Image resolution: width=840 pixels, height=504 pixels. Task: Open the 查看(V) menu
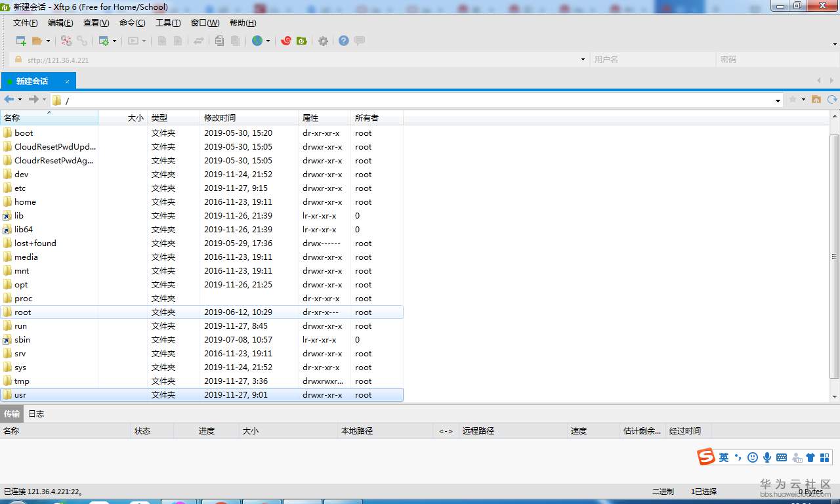click(96, 23)
